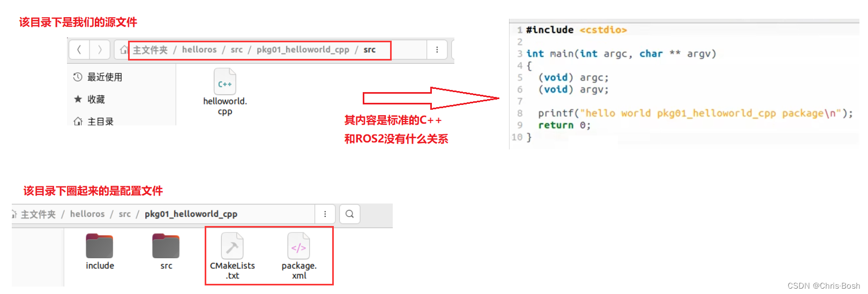Open the helloworld.cpp C++ file icon
The image size is (868, 294).
click(x=225, y=82)
